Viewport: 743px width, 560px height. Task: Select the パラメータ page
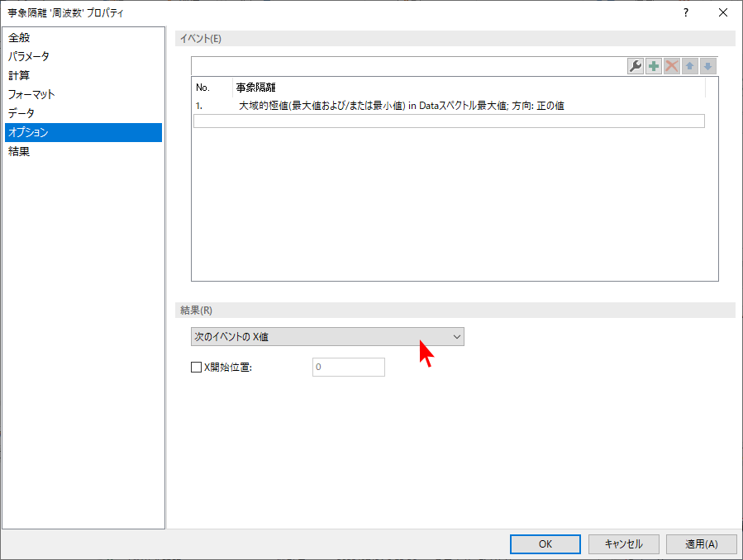pyautogui.click(x=83, y=56)
